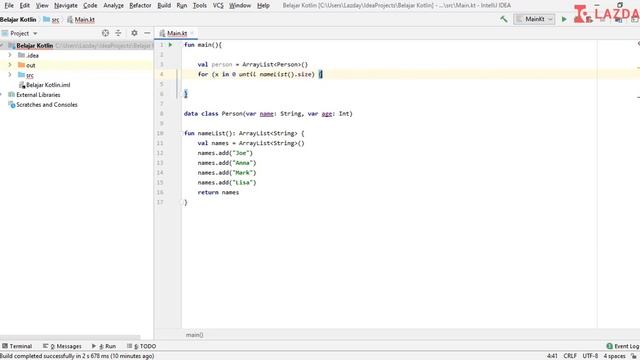Click 'return names' on line 16
The height and width of the screenshot is (360, 640).
(218, 192)
